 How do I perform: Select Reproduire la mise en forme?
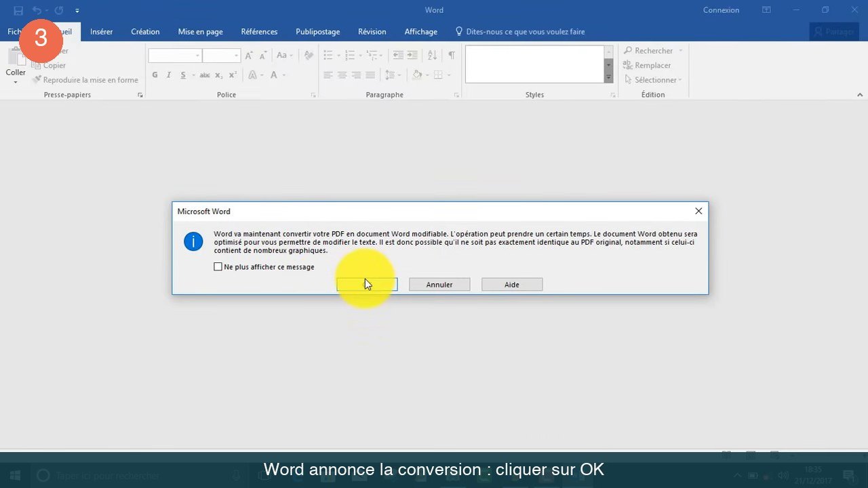pyautogui.click(x=85, y=80)
